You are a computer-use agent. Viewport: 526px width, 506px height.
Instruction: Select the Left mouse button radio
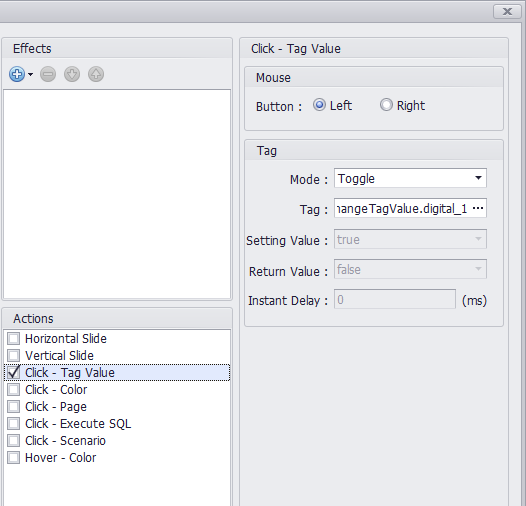(x=319, y=105)
